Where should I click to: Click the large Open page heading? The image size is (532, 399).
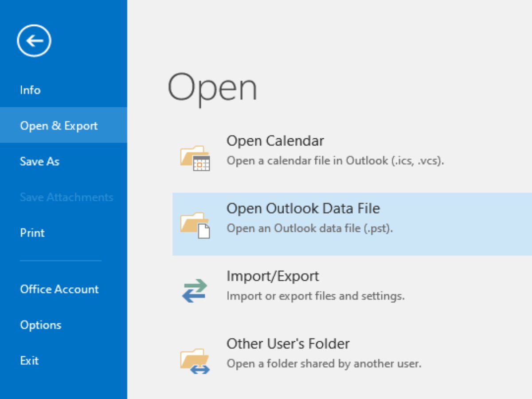click(x=212, y=89)
